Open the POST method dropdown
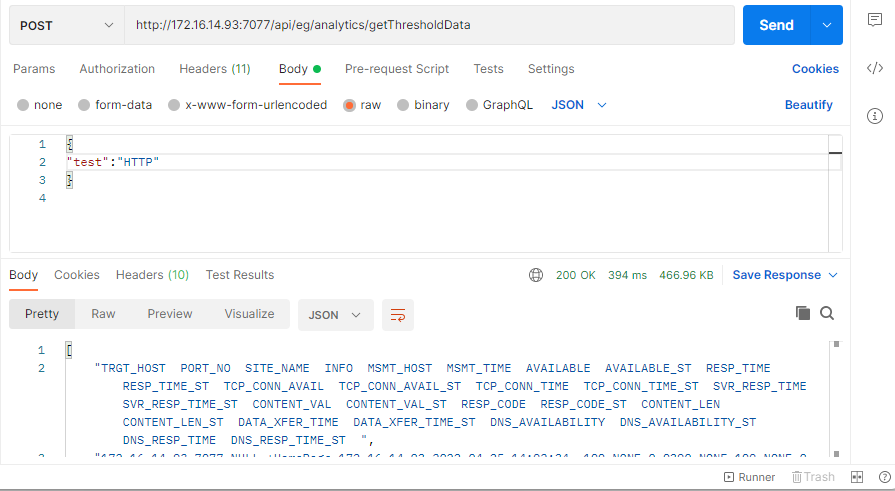 [x=67, y=25]
